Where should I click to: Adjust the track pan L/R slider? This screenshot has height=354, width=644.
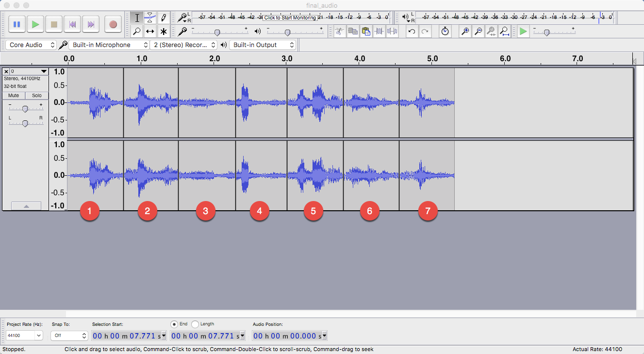click(25, 123)
